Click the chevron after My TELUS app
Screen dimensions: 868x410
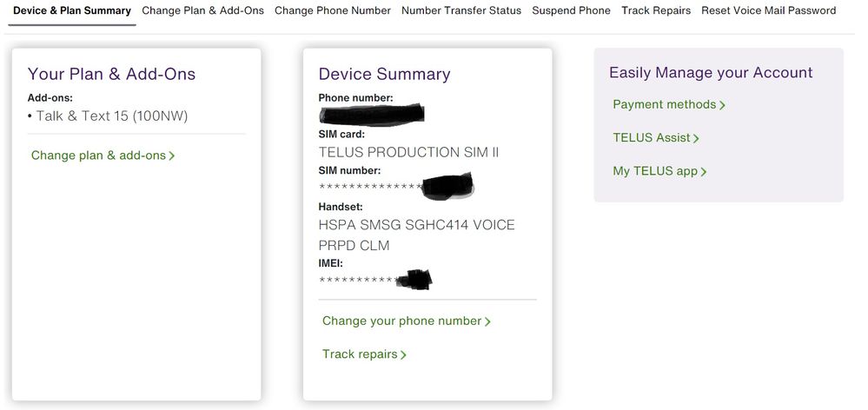[x=704, y=172]
